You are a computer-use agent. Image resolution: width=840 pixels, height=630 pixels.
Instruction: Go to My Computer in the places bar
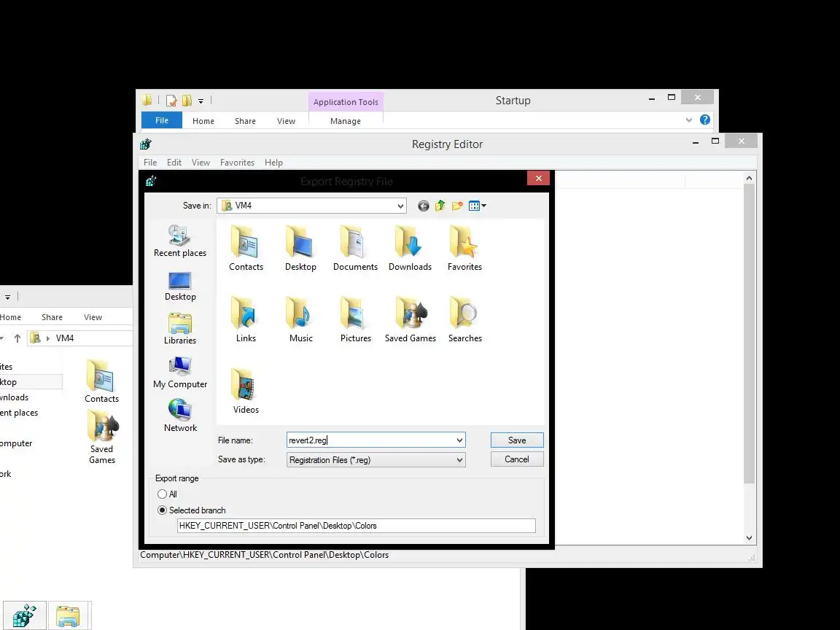click(180, 373)
